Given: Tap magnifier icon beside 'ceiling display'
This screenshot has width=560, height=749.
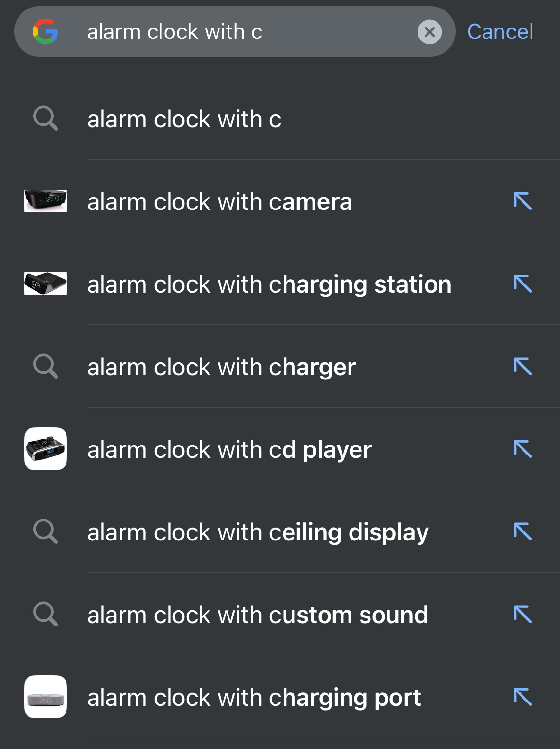Looking at the screenshot, I should pyautogui.click(x=46, y=531).
